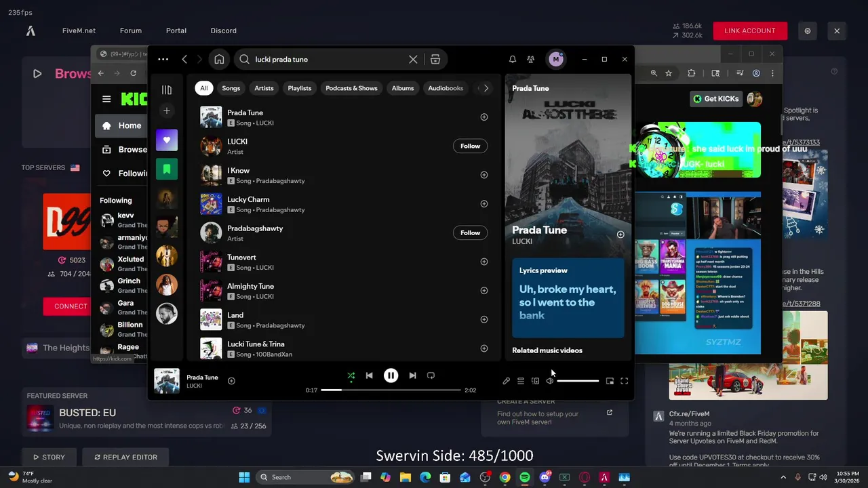868x488 pixels.
Task: Pause the playing song
Action: 391,375
